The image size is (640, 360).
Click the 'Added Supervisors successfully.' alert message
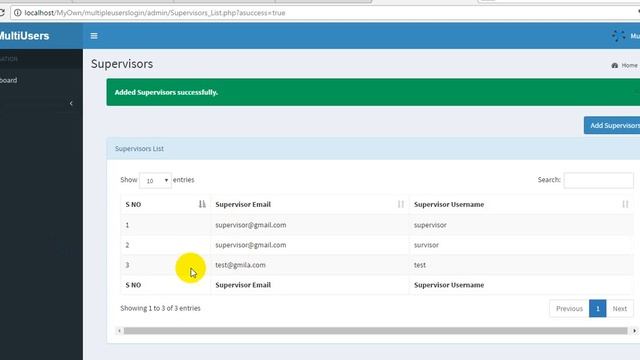tap(166, 92)
